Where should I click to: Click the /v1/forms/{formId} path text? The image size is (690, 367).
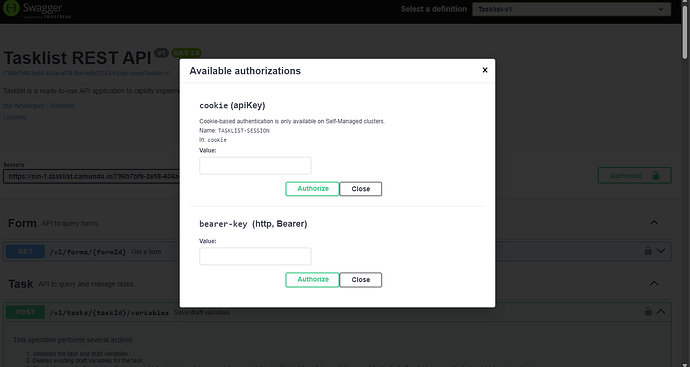88,252
